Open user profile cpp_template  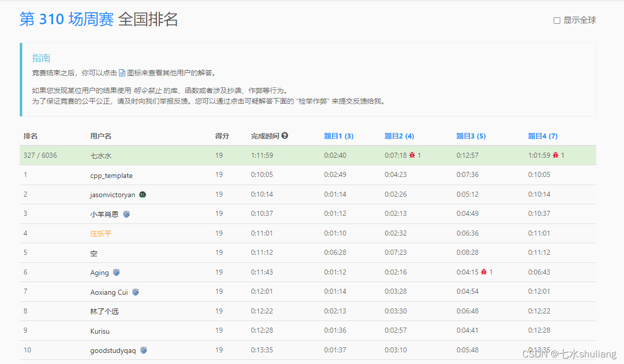tap(112, 175)
